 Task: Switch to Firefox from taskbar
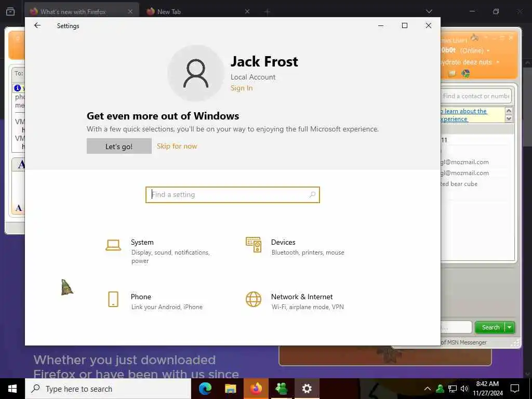pos(256,389)
